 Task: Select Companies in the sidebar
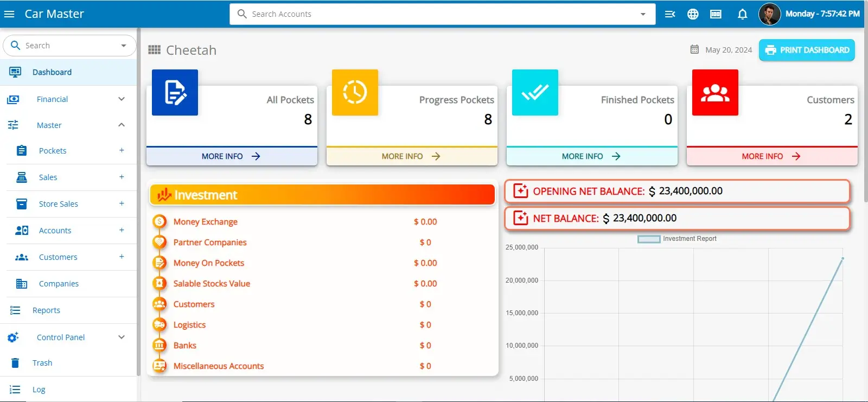(59, 284)
